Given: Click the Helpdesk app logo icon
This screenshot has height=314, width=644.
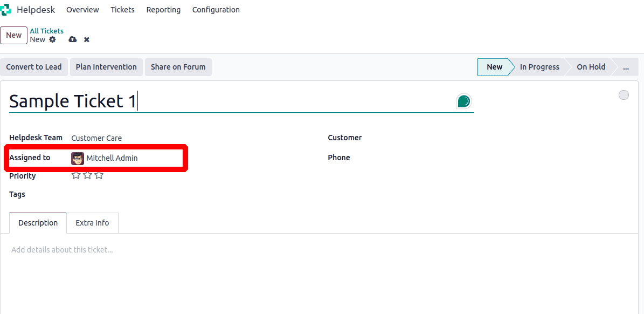Looking at the screenshot, I should tap(5, 10).
